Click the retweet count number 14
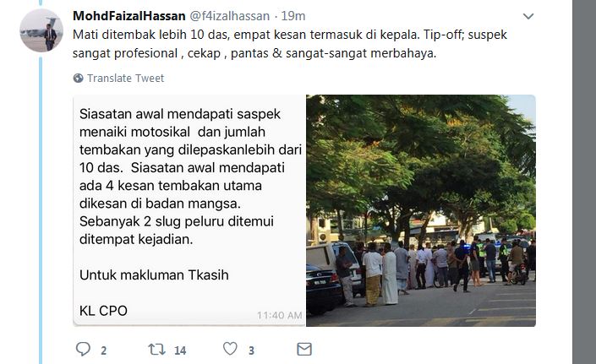This screenshot has height=364, width=596. tap(180, 350)
